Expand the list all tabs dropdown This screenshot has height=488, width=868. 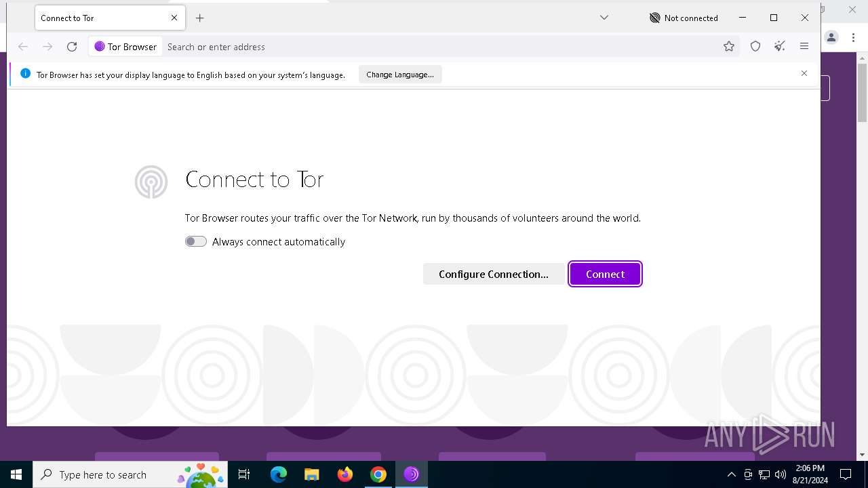point(604,18)
